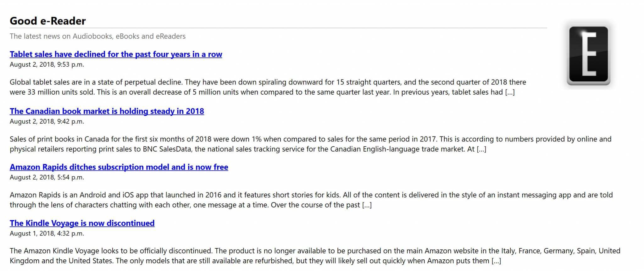Click the "latest news on Audiobooks" subtitle
The height and width of the screenshot is (271, 644).
[x=97, y=36]
